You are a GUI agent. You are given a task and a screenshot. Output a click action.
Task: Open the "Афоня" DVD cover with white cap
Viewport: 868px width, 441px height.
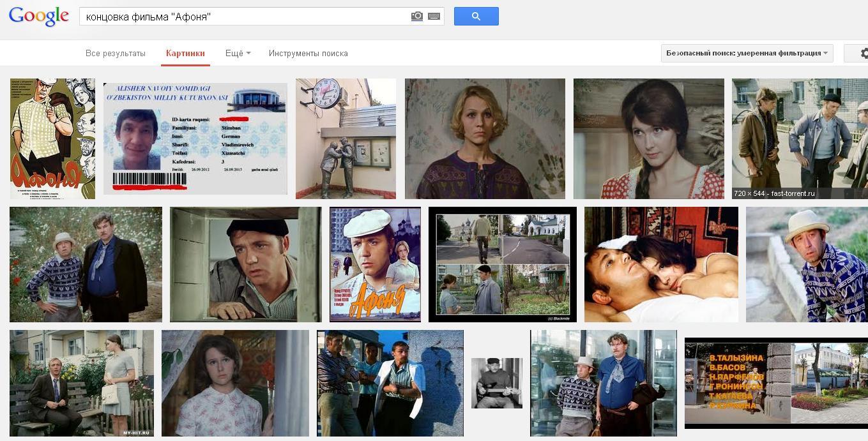click(x=375, y=264)
